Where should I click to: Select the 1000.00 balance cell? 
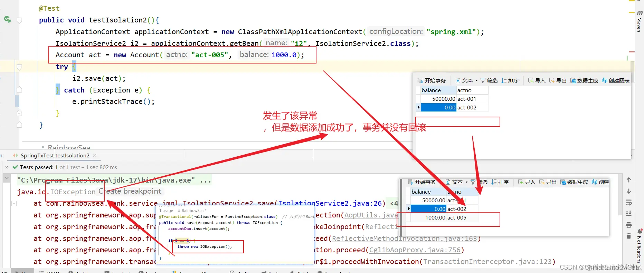point(428,217)
